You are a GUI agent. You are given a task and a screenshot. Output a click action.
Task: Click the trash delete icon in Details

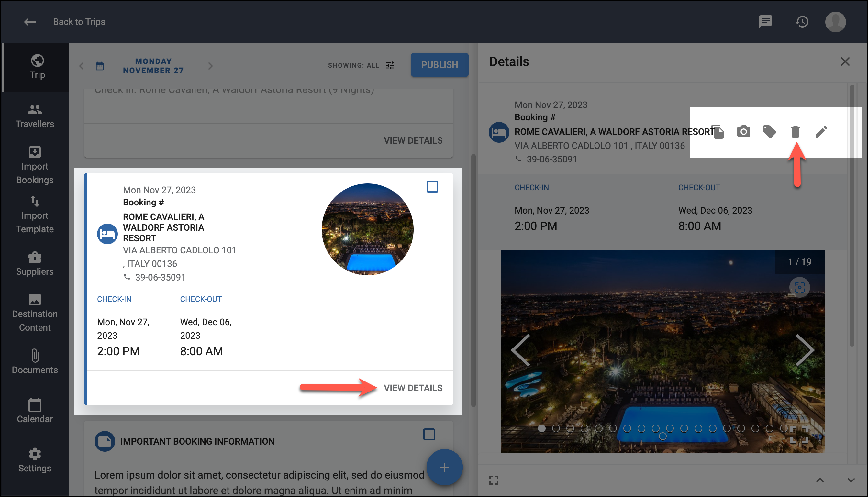coord(795,131)
